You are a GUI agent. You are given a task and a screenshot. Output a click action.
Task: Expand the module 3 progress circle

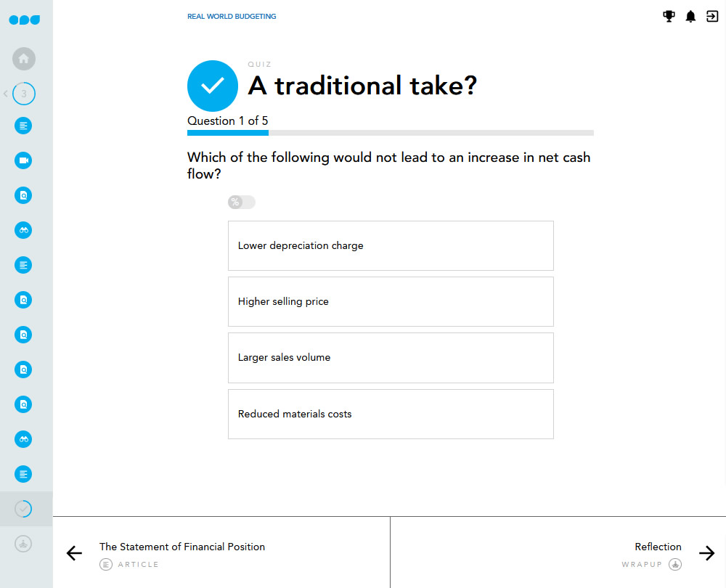pyautogui.click(x=24, y=94)
